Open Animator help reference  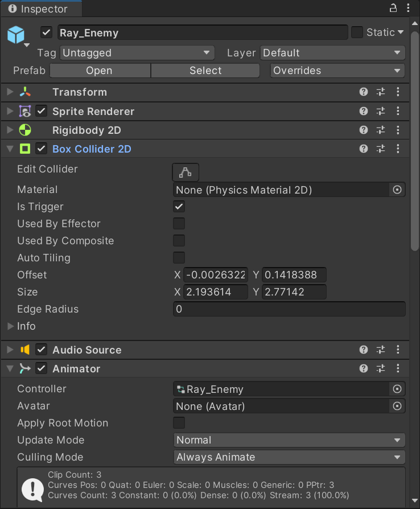pyautogui.click(x=364, y=368)
